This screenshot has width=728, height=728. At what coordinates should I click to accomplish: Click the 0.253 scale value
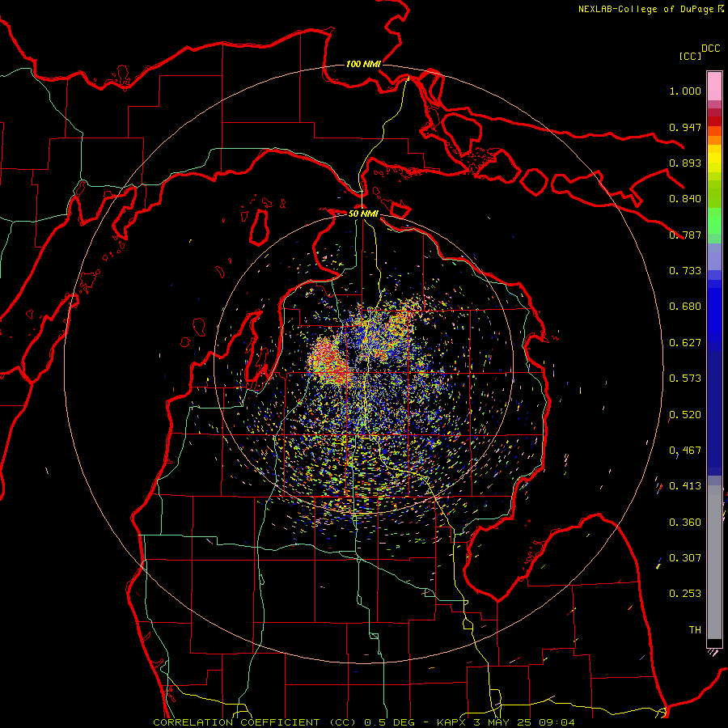pyautogui.click(x=685, y=594)
